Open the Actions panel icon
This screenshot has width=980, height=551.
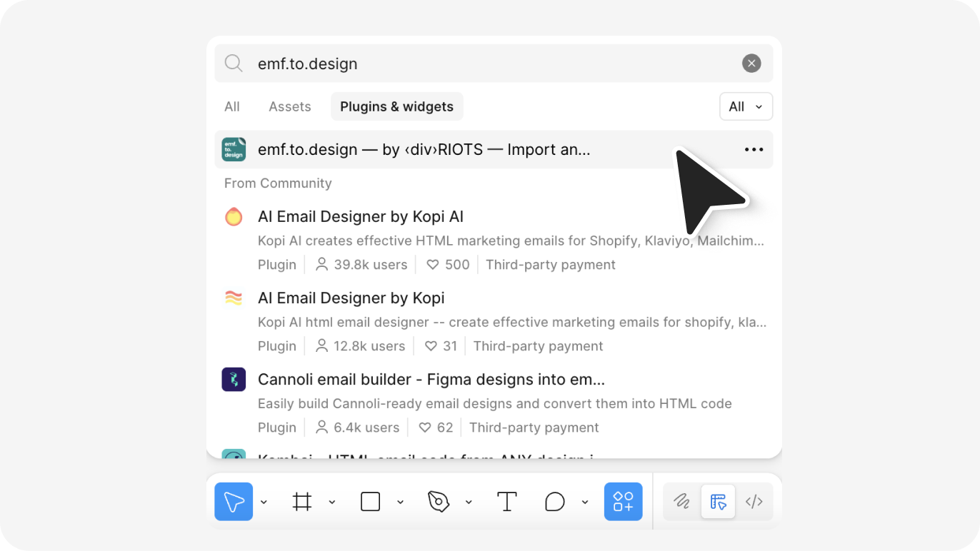point(622,501)
